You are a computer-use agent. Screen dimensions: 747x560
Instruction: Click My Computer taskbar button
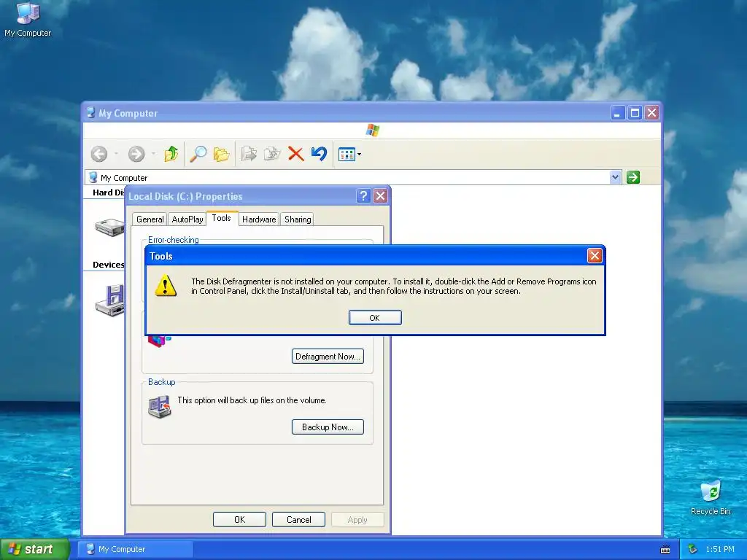click(x=135, y=549)
